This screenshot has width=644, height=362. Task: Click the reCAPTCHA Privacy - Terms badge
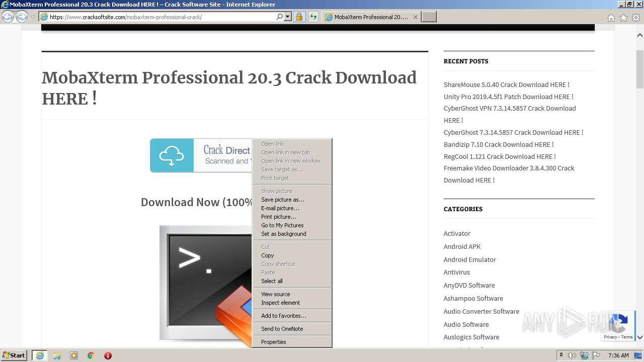coord(618,337)
